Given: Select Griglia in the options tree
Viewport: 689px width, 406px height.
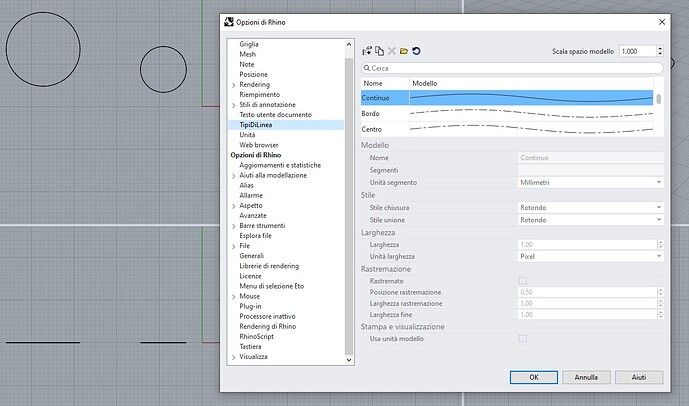Looking at the screenshot, I should click(249, 44).
